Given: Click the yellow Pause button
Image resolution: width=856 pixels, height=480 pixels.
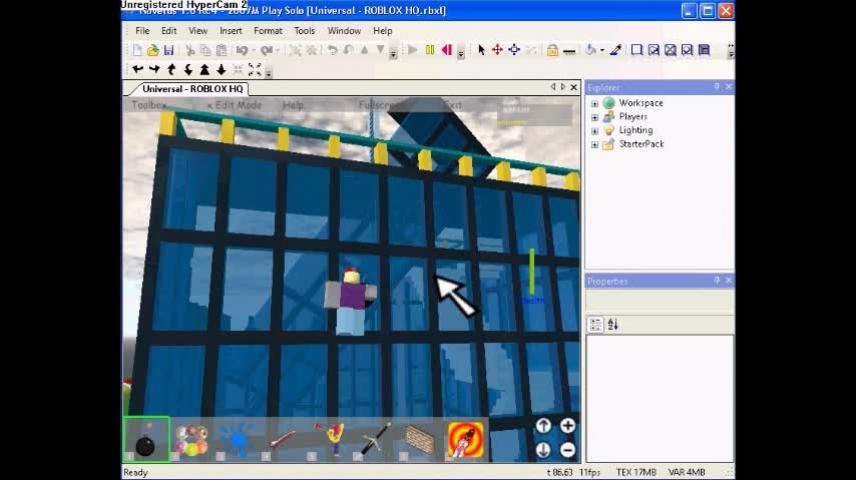Looking at the screenshot, I should (x=430, y=50).
